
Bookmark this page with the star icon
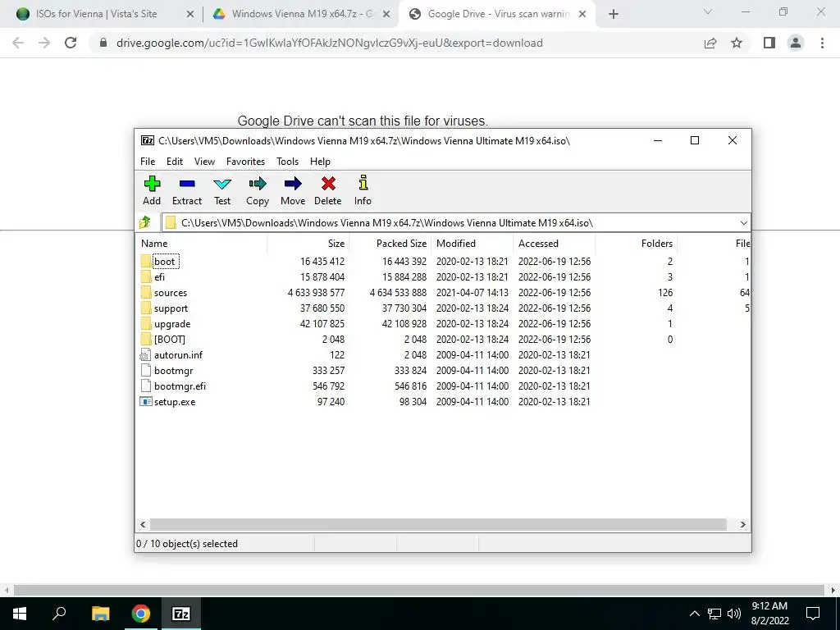tap(737, 43)
